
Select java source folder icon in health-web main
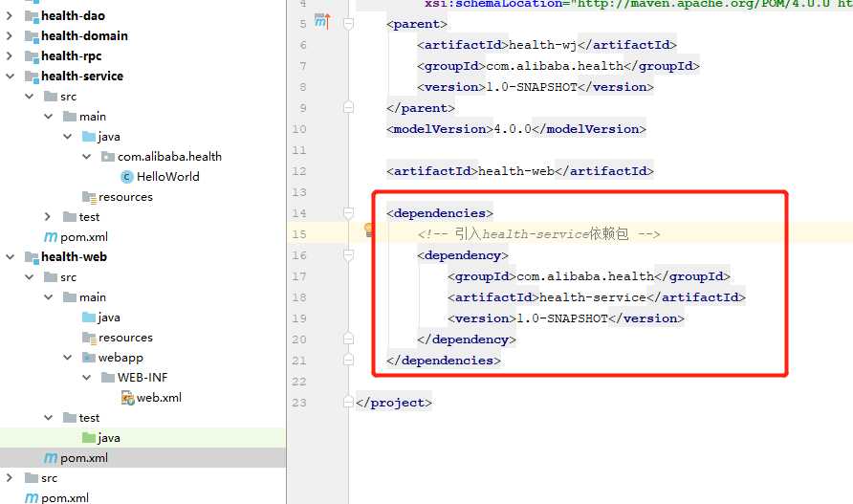(89, 318)
